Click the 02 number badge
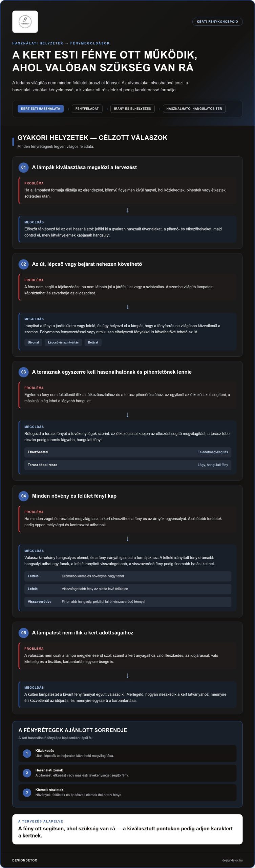Image resolution: width=255 pixels, height=868 pixels. (x=23, y=264)
